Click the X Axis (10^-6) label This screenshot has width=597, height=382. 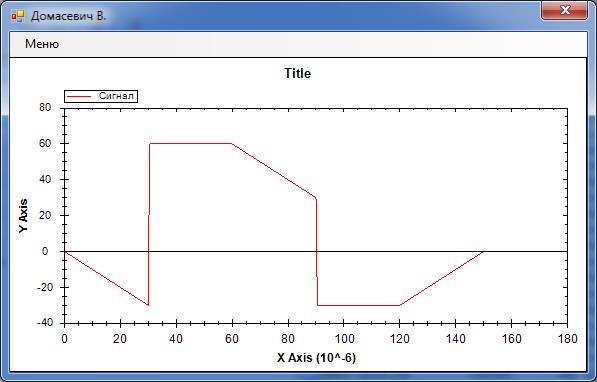tap(316, 358)
